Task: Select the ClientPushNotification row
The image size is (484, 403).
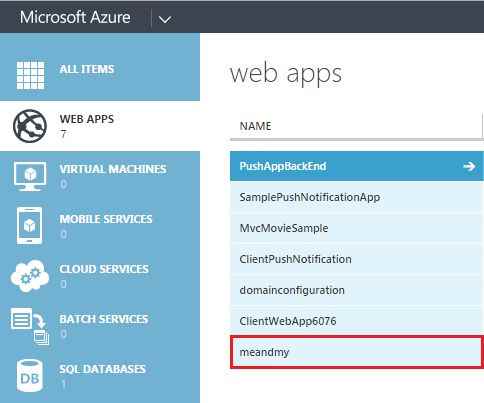Action: pyautogui.click(x=357, y=259)
